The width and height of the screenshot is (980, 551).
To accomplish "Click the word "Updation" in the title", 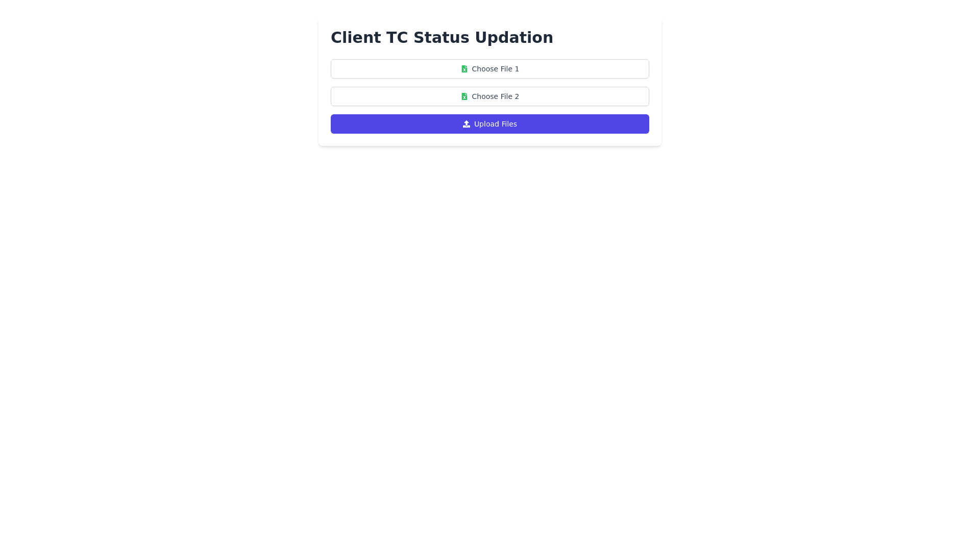I will click(x=514, y=38).
